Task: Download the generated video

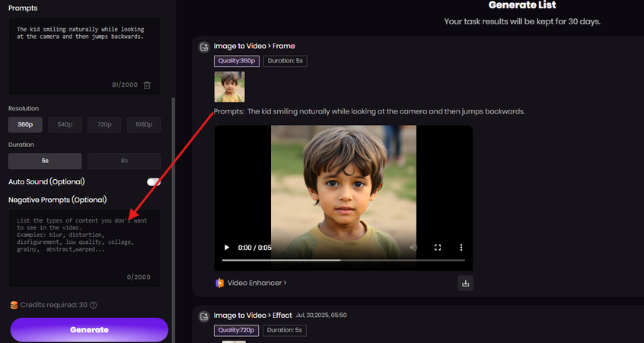Action: [x=465, y=283]
